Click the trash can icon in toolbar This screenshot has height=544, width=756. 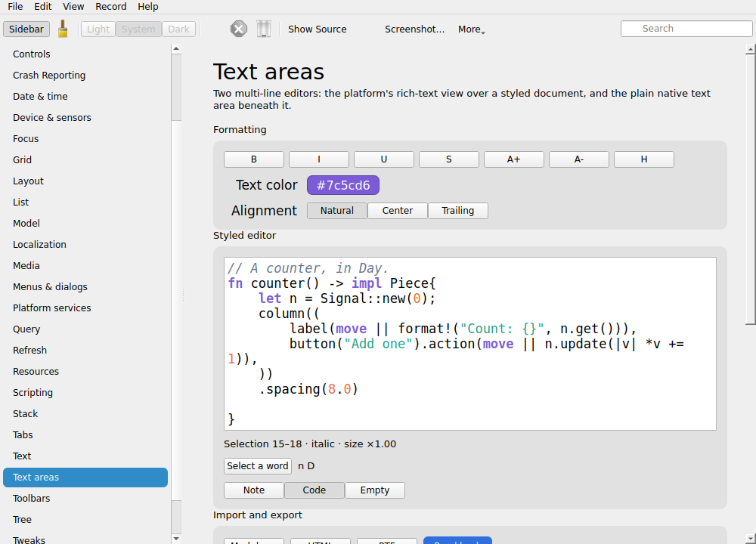coord(264,29)
